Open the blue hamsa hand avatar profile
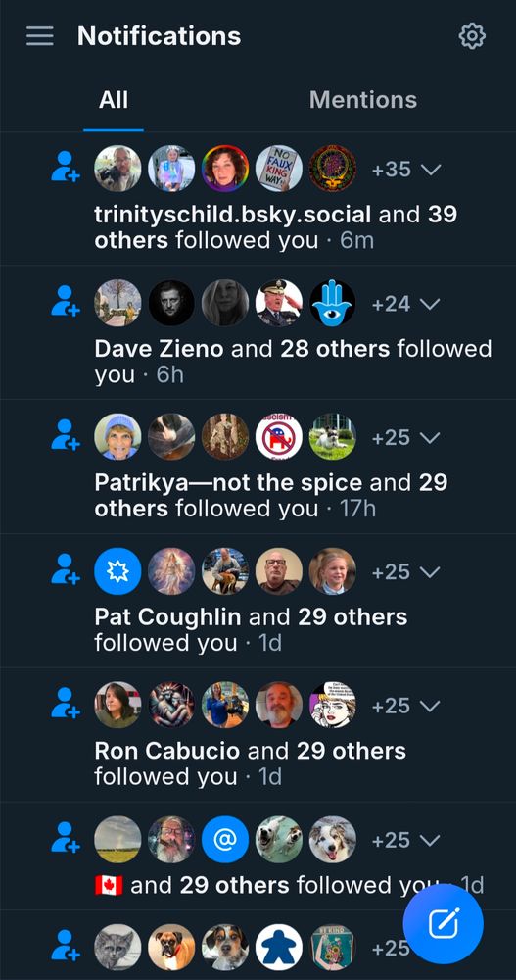Image resolution: width=516 pixels, height=980 pixels. 332,303
